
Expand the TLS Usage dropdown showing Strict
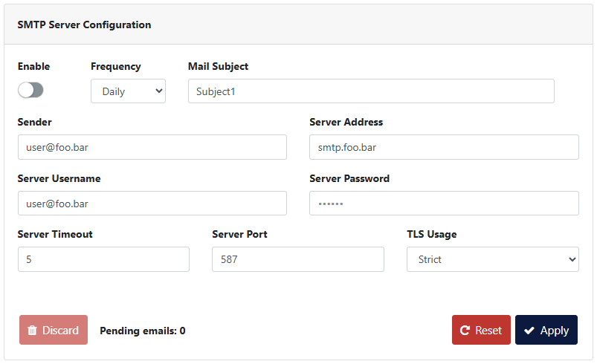[x=492, y=259]
